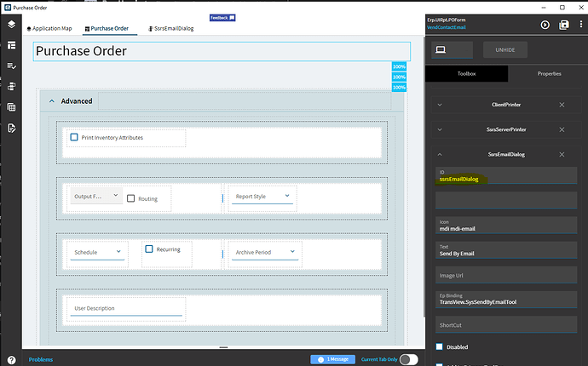Screen dimensions: 588x366
Task: Open the data views icon in left sidebar
Action: coord(12,87)
